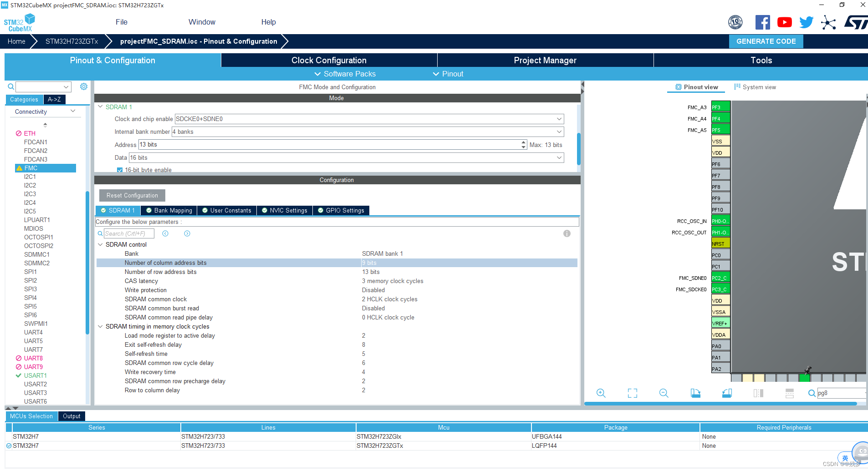The image size is (868, 471).
Task: Open the File menu
Action: [122, 22]
